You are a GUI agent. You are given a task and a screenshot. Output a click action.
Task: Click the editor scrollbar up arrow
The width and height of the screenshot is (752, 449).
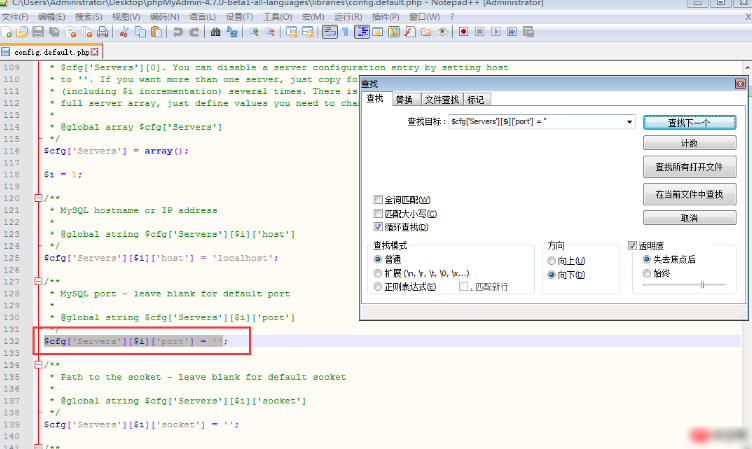[747, 67]
